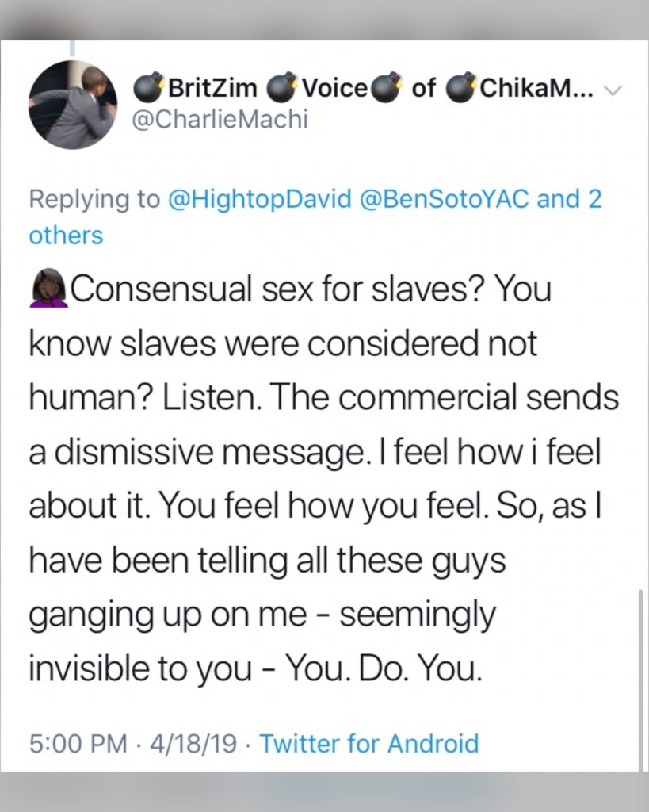Screen dimensions: 649x812
Task: Click the bomb emoji before Voice
Action: [283, 88]
